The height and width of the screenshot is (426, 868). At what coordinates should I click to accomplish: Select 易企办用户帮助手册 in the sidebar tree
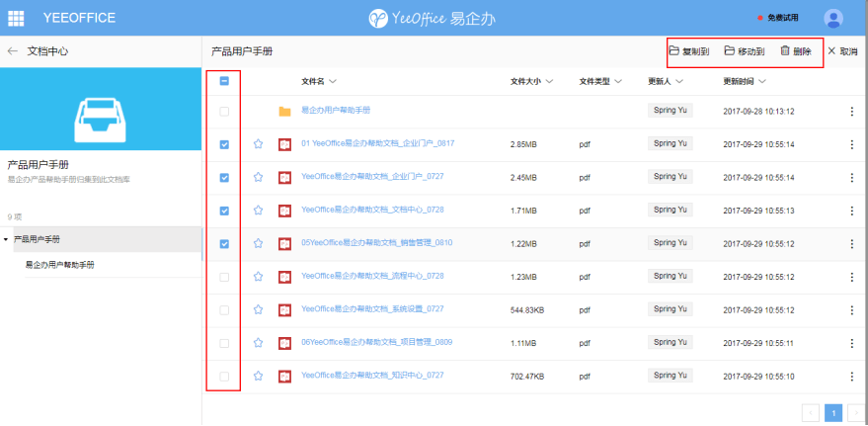click(x=60, y=265)
